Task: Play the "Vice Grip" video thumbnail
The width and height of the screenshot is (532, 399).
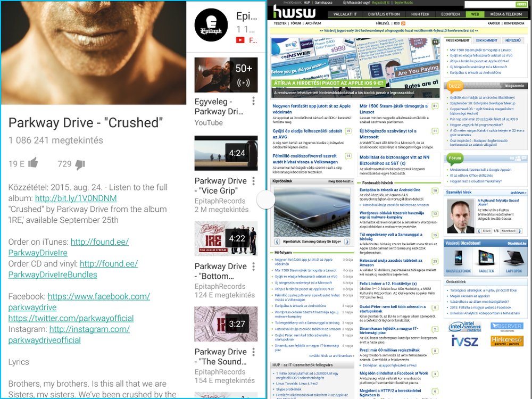Action: pyautogui.click(x=226, y=153)
